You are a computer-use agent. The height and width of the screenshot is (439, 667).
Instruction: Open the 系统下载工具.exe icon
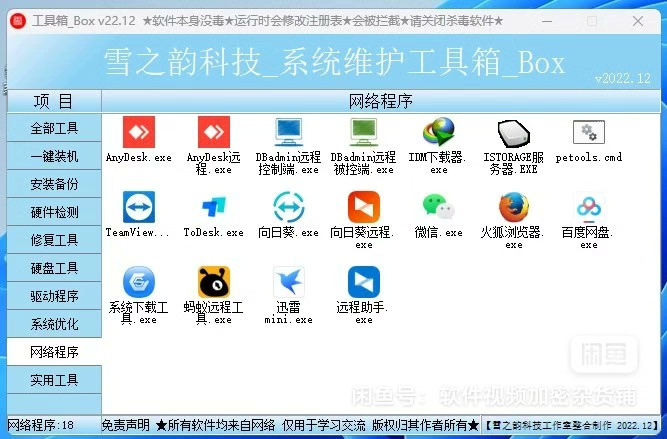(139, 282)
